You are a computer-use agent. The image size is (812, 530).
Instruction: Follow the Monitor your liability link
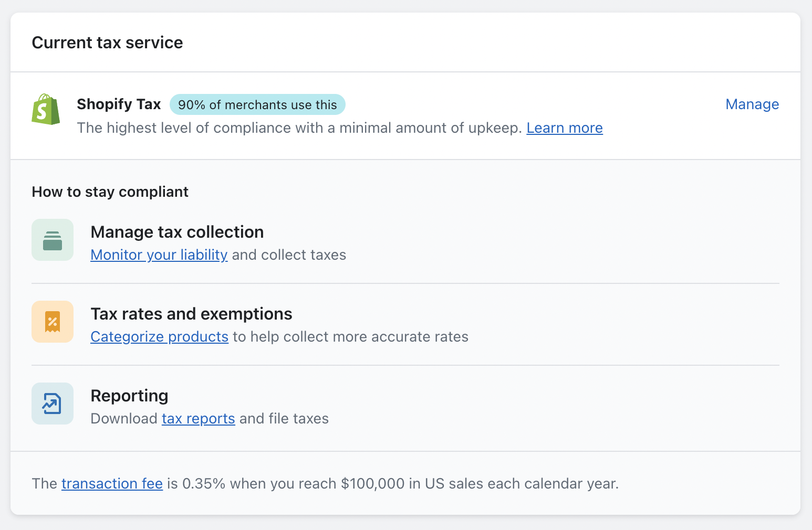pyautogui.click(x=159, y=255)
